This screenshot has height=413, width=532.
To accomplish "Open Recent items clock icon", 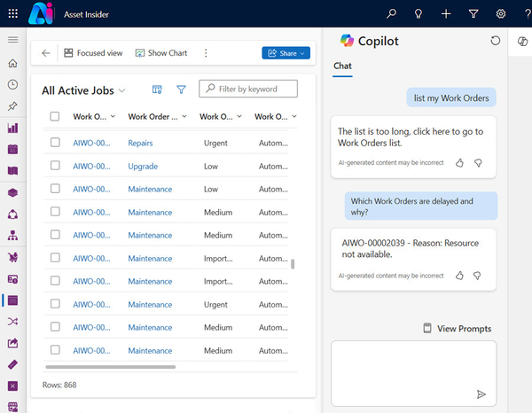I will click(13, 84).
